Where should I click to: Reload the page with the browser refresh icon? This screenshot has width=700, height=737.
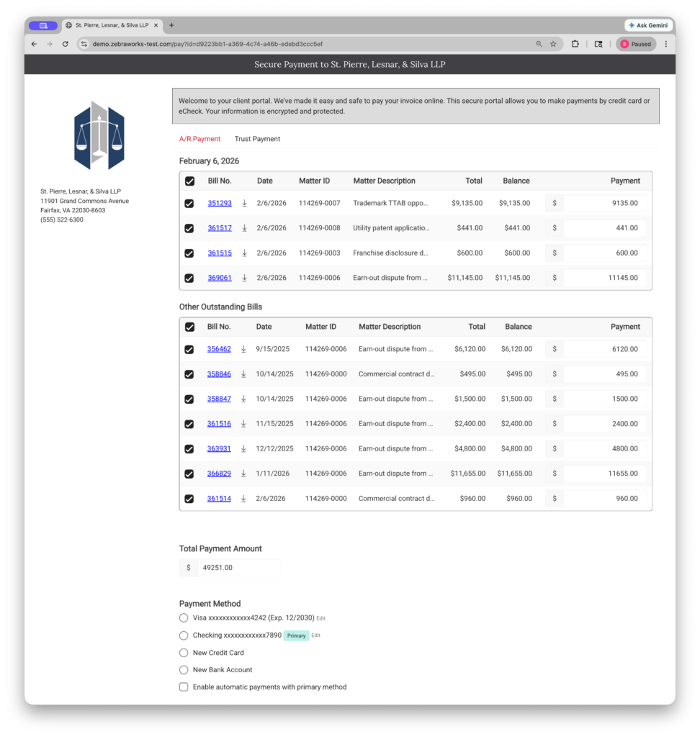tap(66, 44)
